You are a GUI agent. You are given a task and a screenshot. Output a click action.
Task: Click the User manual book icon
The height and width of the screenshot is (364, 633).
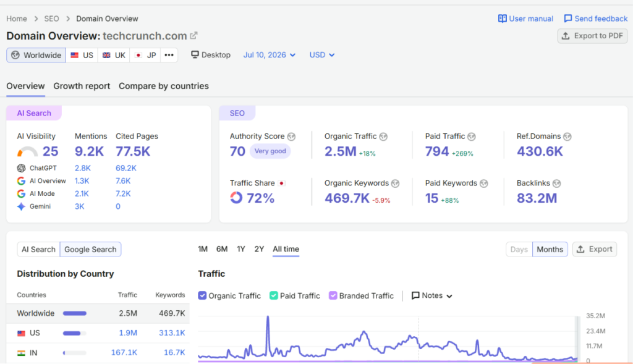[x=502, y=19]
